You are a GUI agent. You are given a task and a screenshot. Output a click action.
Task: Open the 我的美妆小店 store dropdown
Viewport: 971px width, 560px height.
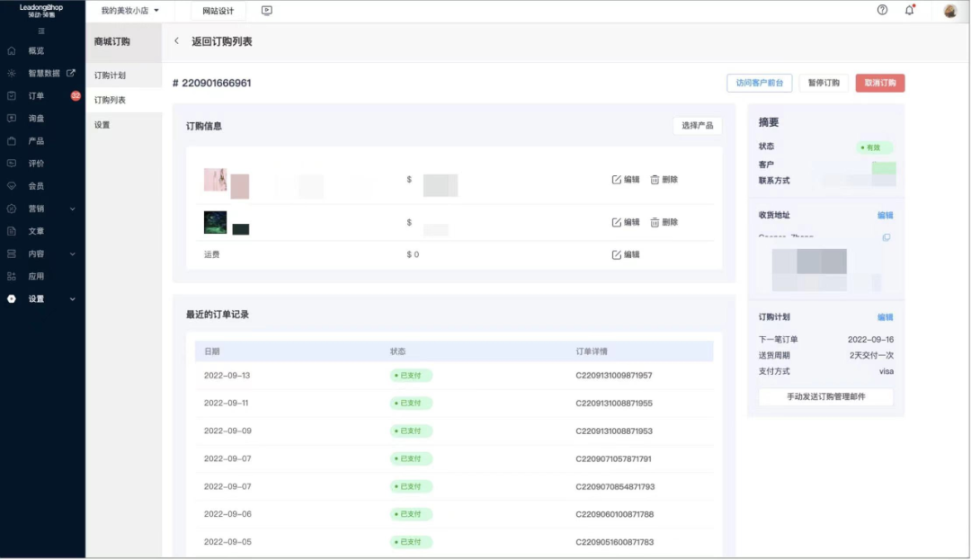129,11
